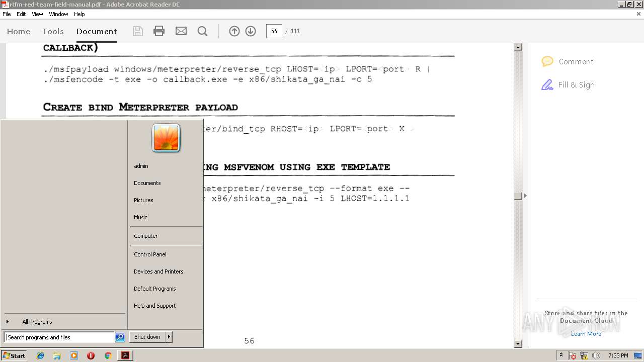Open Help and Support
Image resolution: width=644 pixels, height=362 pixels.
tap(155, 306)
